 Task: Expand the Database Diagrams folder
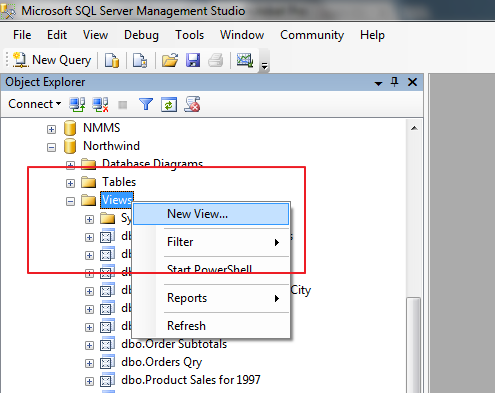(x=70, y=165)
